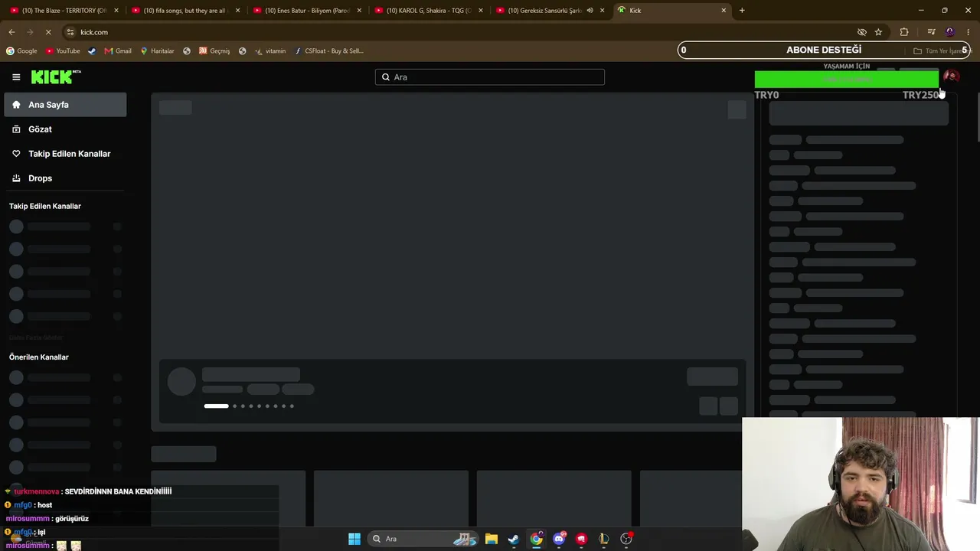Viewport: 980px width, 551px height.
Task: Click the Önerilen Kanallar heading
Action: click(39, 357)
